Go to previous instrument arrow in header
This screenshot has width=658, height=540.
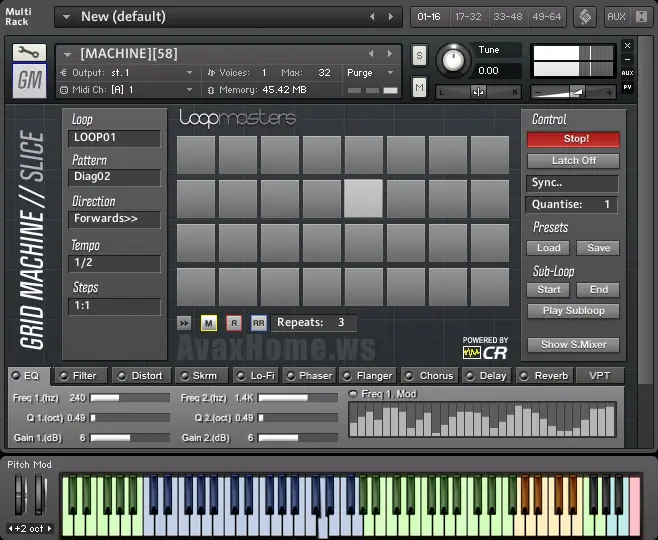pyautogui.click(x=371, y=54)
